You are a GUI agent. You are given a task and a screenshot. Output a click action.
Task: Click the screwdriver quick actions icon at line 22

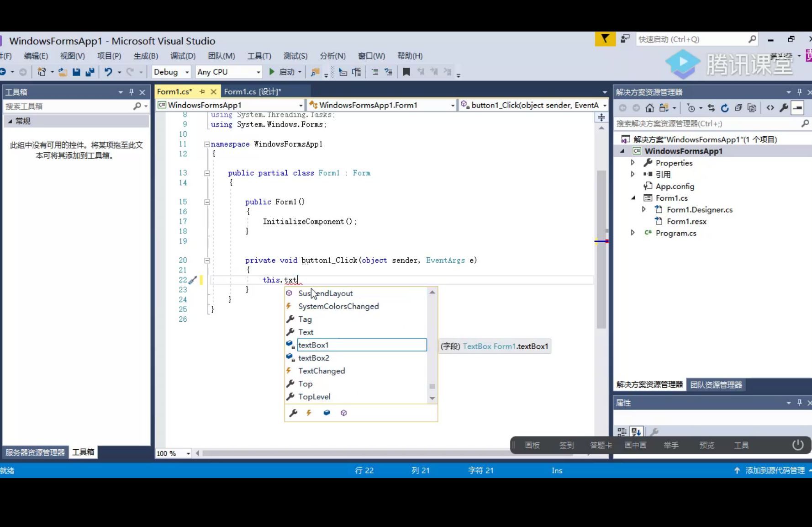(x=193, y=280)
